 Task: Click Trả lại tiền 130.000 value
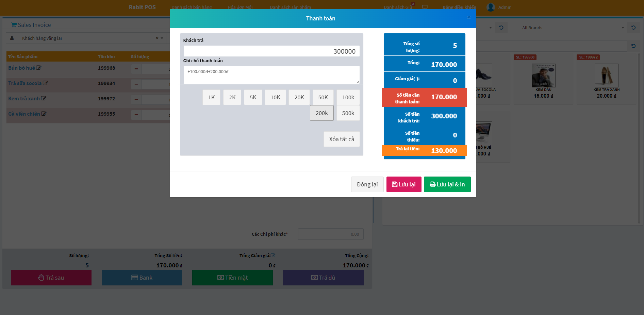444,151
